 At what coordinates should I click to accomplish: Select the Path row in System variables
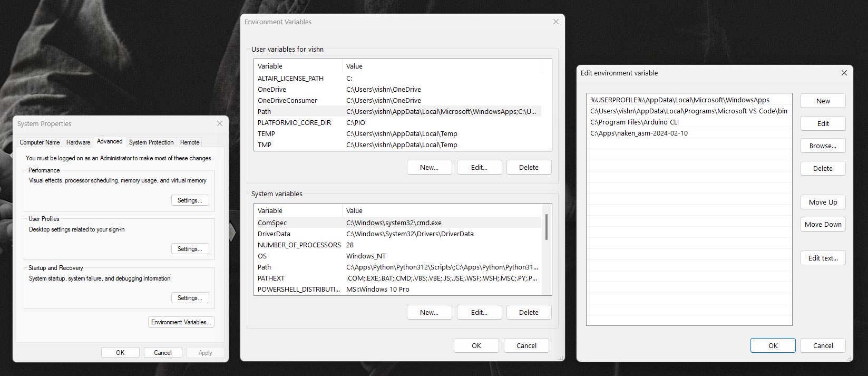pyautogui.click(x=398, y=267)
